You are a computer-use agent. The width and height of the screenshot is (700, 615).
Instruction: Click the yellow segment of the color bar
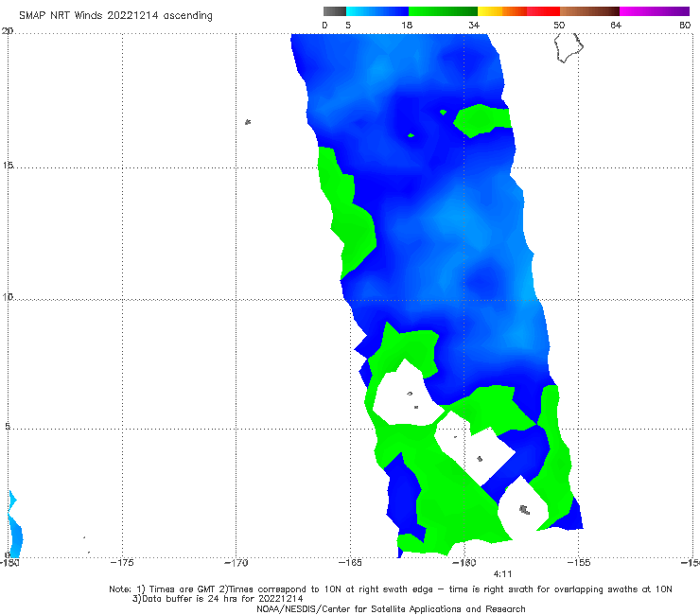pyautogui.click(x=490, y=11)
